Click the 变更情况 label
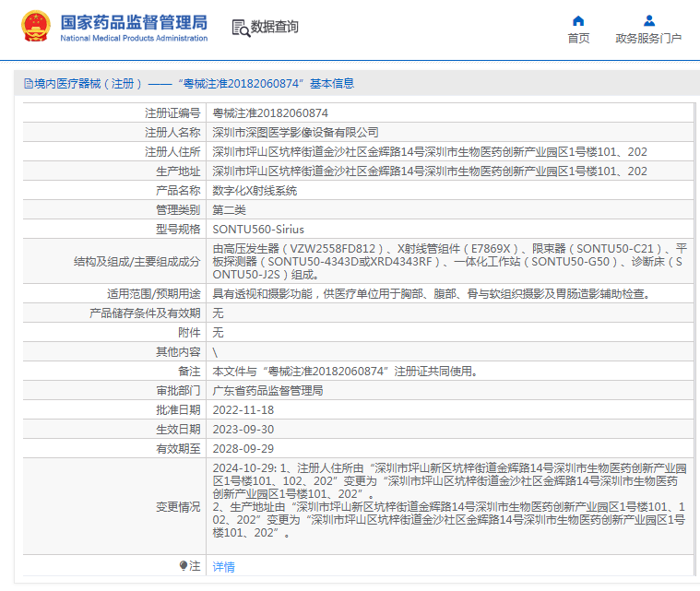This screenshot has width=700, height=591. (x=178, y=507)
